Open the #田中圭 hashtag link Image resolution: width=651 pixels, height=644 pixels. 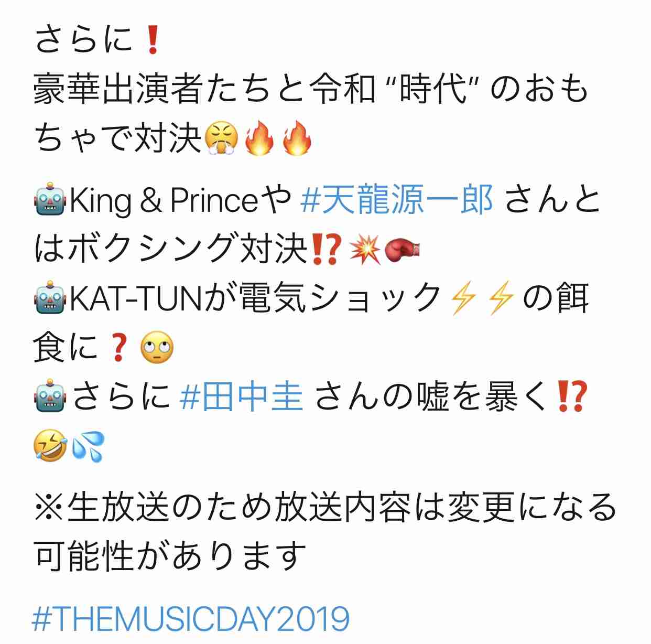tap(241, 396)
